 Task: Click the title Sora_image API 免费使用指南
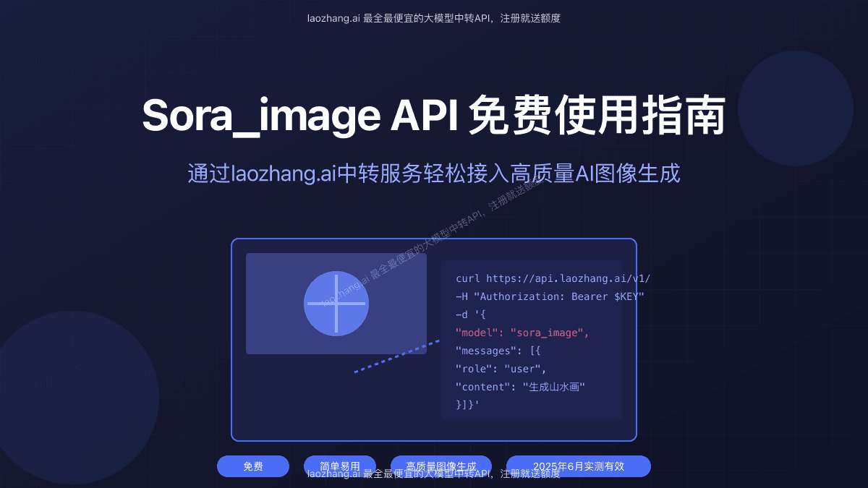coord(433,116)
